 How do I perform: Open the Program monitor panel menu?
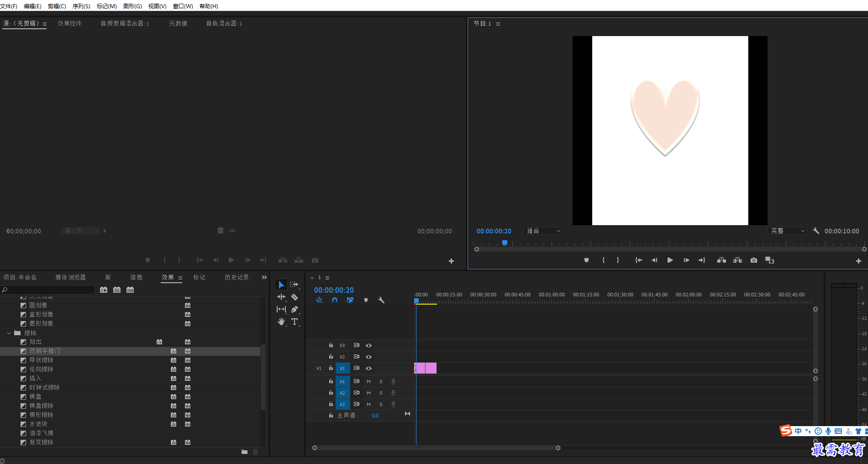[x=498, y=24]
